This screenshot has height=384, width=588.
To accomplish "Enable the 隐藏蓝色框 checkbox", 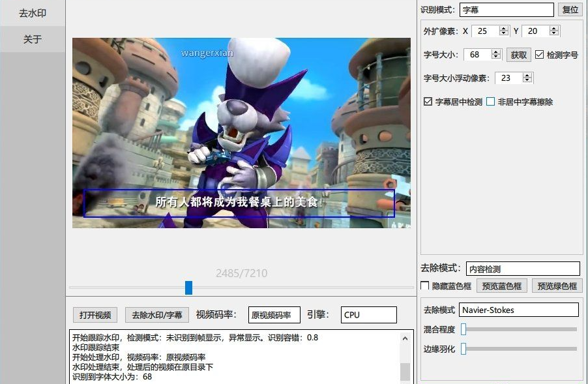I will pyautogui.click(x=425, y=286).
